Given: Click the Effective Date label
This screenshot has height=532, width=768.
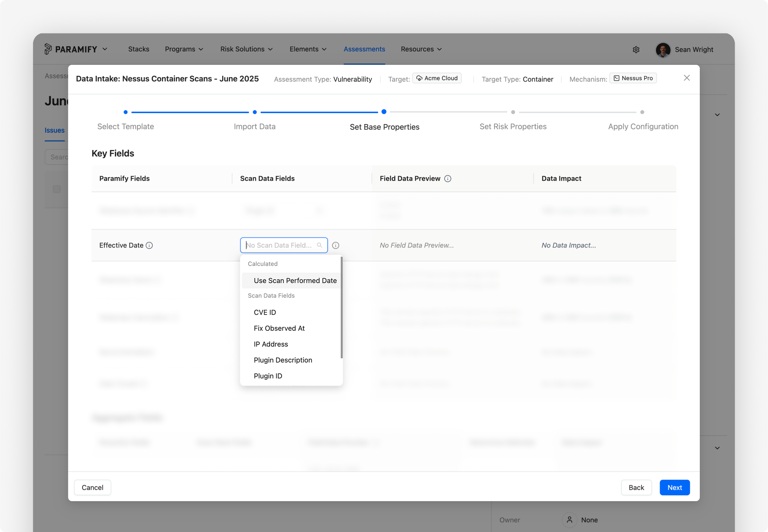Looking at the screenshot, I should (121, 245).
